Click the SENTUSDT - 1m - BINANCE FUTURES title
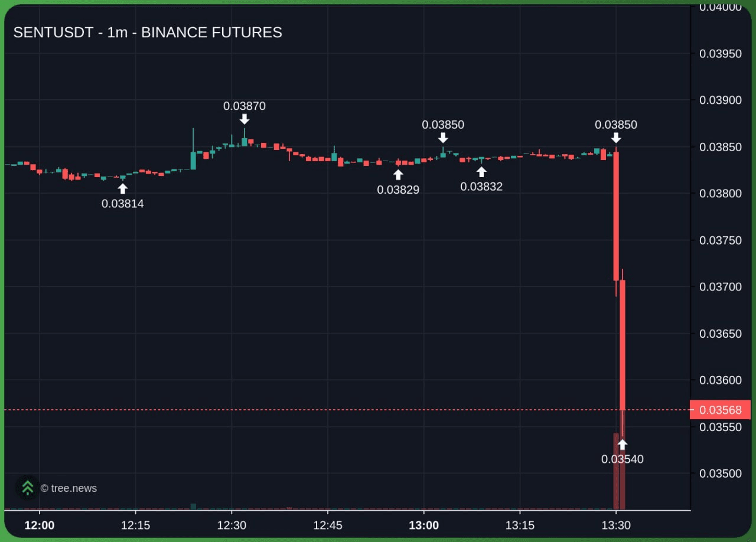 coord(148,32)
